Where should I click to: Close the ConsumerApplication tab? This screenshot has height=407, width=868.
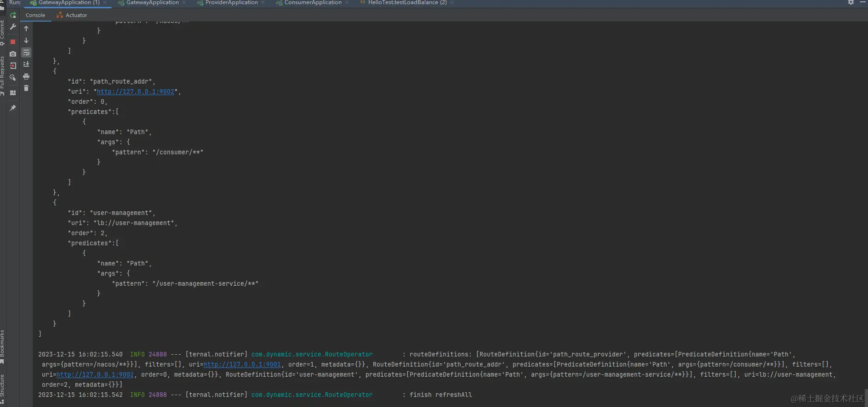point(347,3)
